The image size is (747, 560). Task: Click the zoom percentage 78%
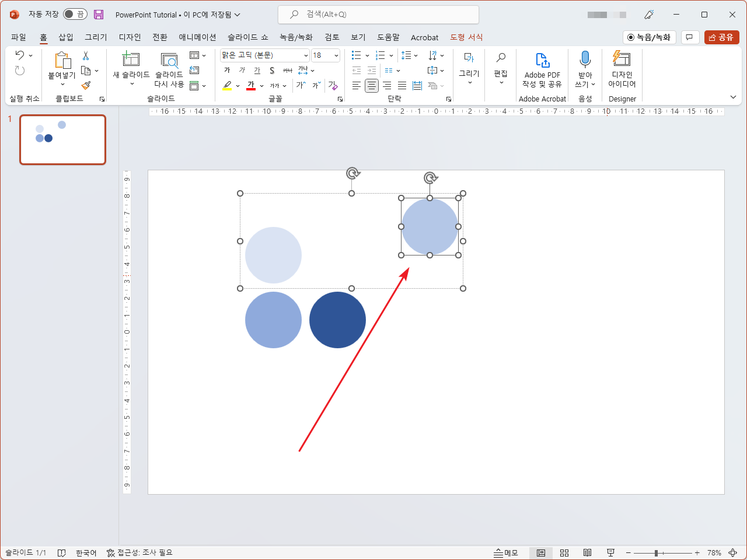coord(714,553)
